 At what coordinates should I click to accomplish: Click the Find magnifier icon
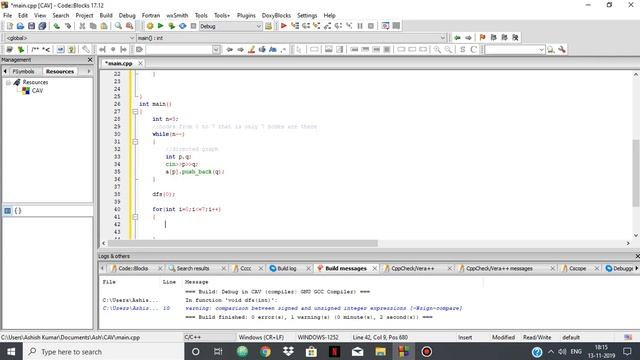pyautogui.click(x=118, y=26)
